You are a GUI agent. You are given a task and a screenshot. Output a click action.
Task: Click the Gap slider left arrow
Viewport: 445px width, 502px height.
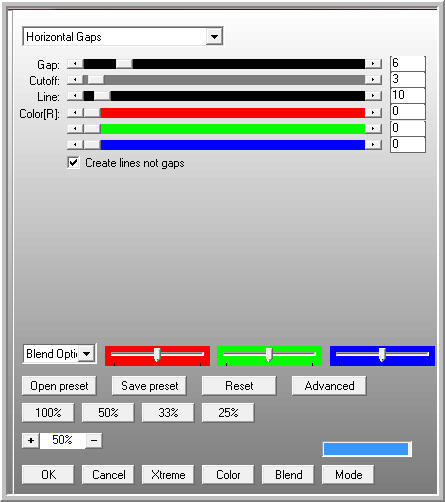point(75,64)
